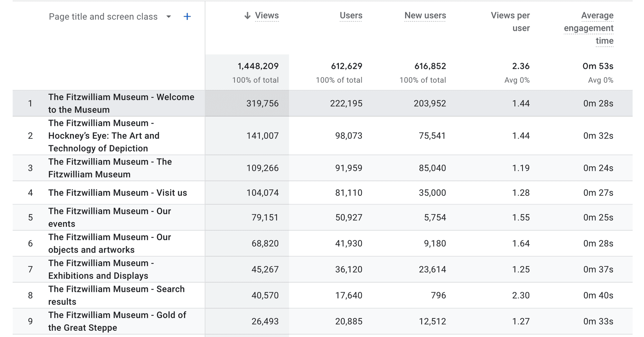Select new users value 9,180
This screenshot has height=337, width=644.
(x=435, y=243)
